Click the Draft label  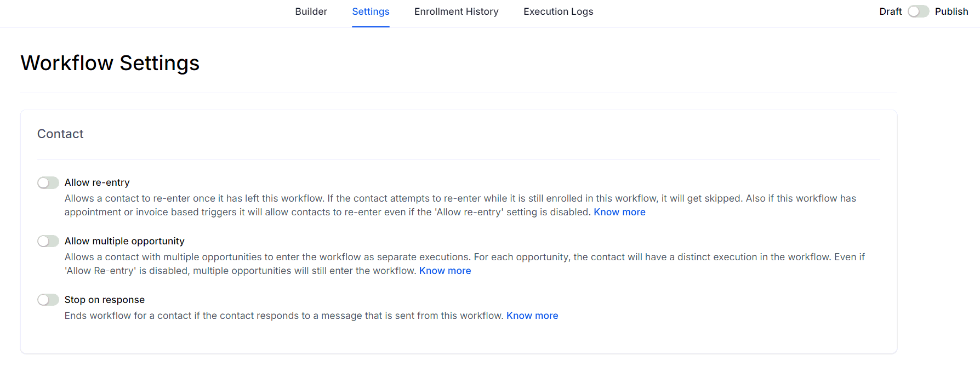890,12
